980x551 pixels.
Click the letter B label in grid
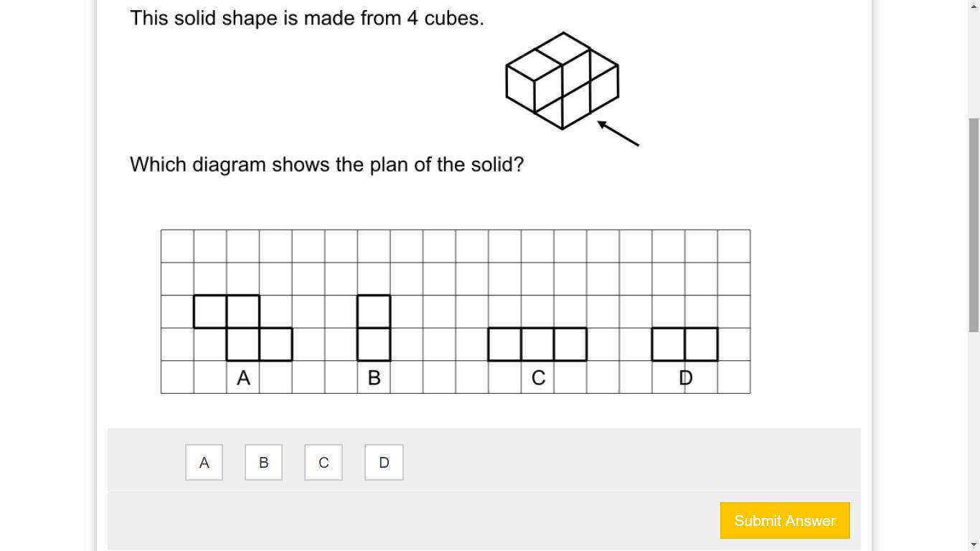(374, 378)
